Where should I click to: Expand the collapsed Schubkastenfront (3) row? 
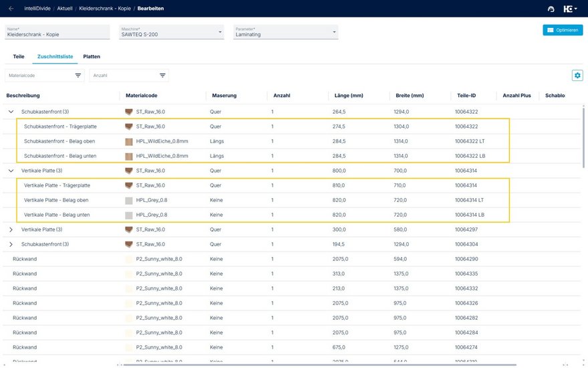tap(11, 244)
